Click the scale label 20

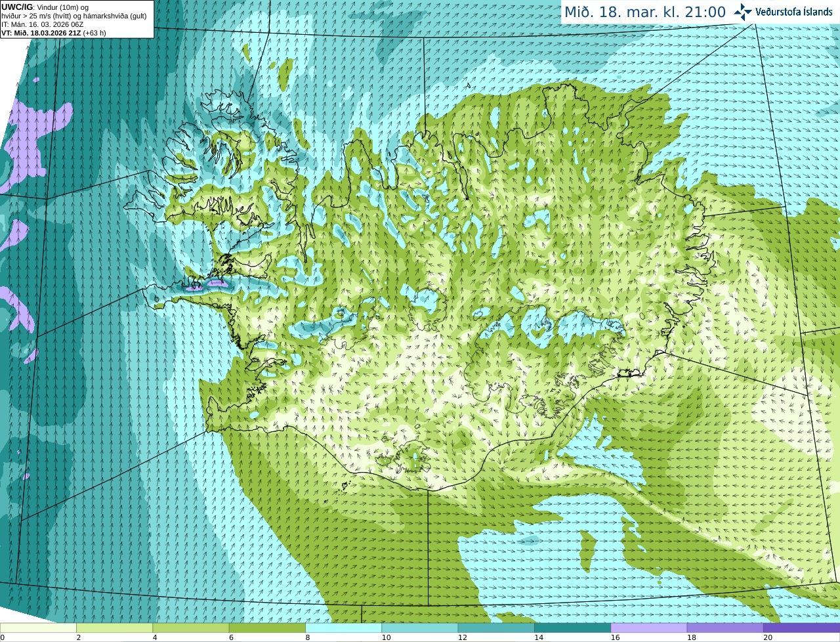tap(767, 637)
